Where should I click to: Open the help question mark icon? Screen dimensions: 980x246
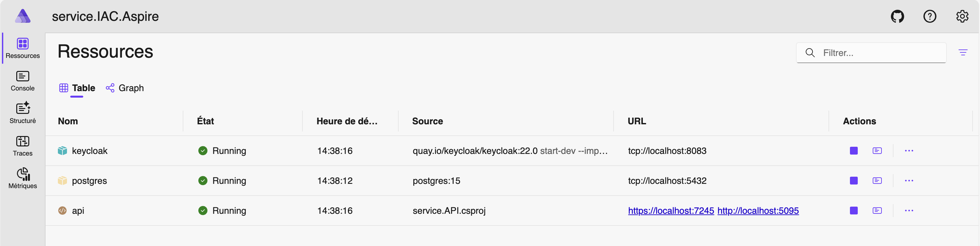pyautogui.click(x=929, y=16)
